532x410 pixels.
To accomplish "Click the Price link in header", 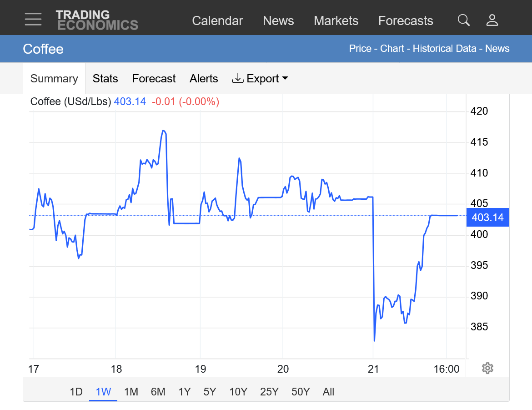I will click(360, 49).
